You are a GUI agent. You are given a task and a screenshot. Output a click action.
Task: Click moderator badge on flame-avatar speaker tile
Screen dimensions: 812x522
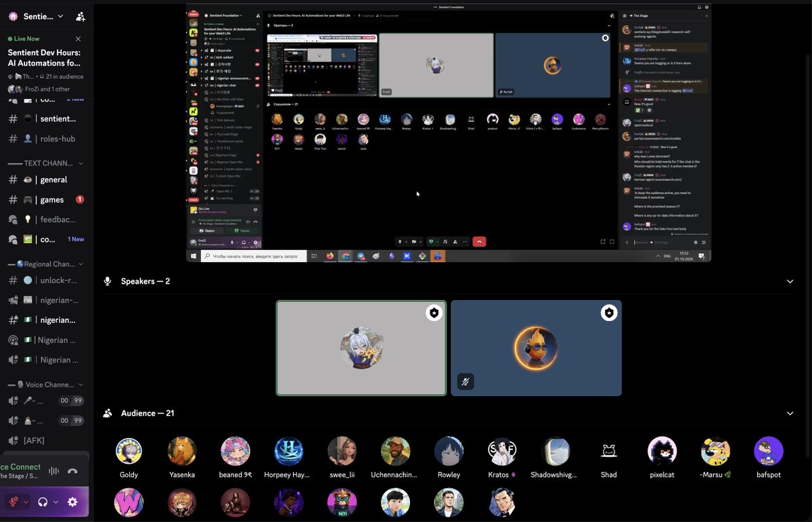(x=609, y=313)
